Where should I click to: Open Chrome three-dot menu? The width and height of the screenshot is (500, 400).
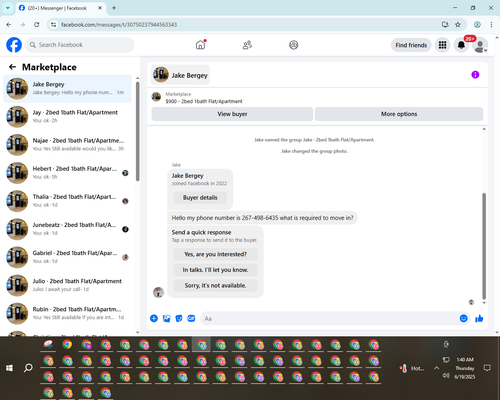(x=491, y=25)
